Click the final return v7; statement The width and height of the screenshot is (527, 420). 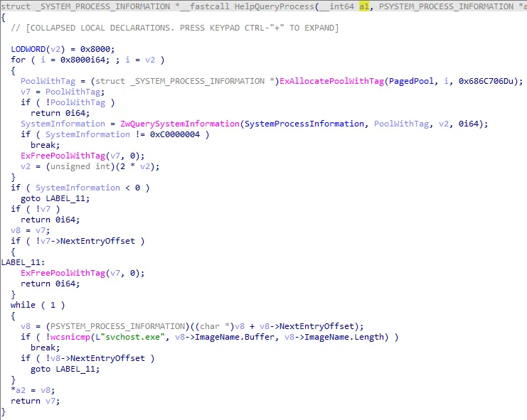coord(36,401)
